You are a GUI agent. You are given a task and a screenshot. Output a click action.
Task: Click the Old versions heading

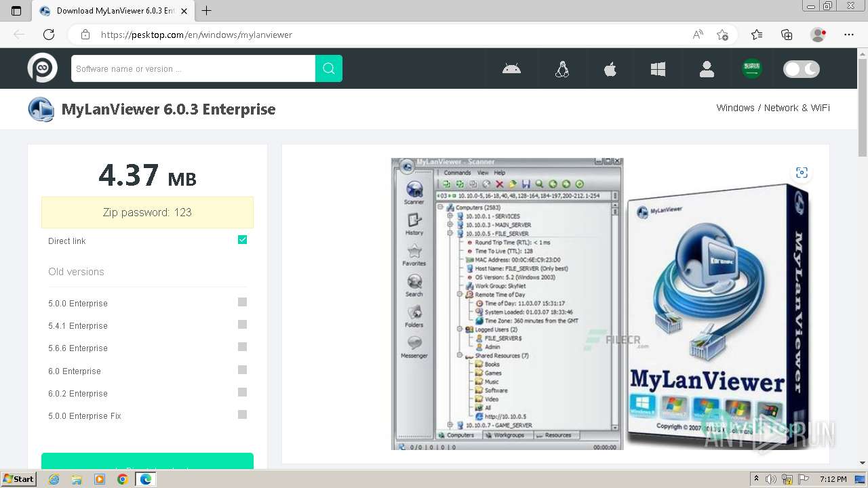[x=76, y=272]
